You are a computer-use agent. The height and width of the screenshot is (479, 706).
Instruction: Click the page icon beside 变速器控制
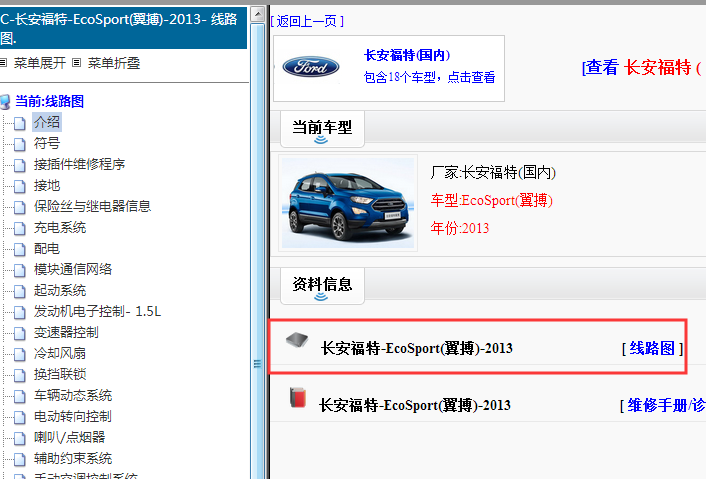[x=19, y=333]
